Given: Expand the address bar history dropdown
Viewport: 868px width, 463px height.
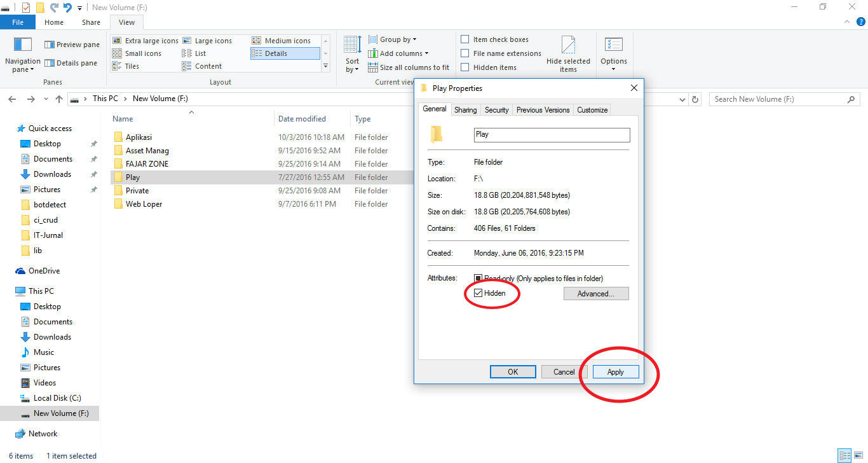Looking at the screenshot, I should tap(682, 99).
